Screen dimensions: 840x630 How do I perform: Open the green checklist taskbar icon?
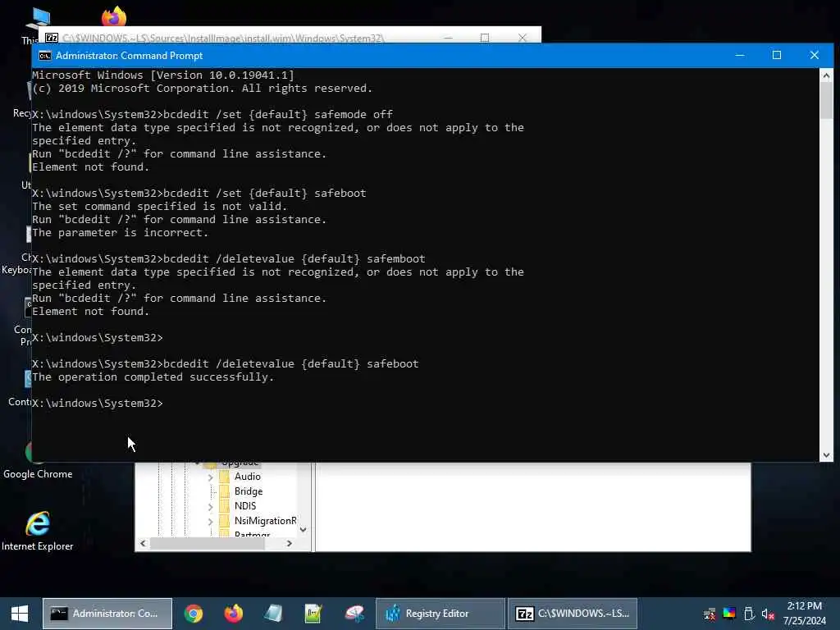[313, 614]
